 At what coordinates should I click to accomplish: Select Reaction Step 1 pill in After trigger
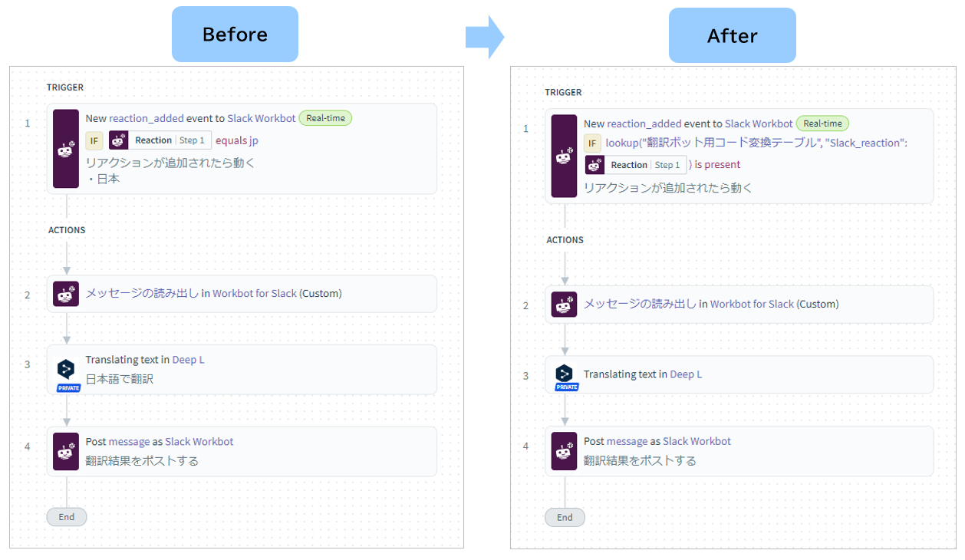pyautogui.click(x=636, y=165)
